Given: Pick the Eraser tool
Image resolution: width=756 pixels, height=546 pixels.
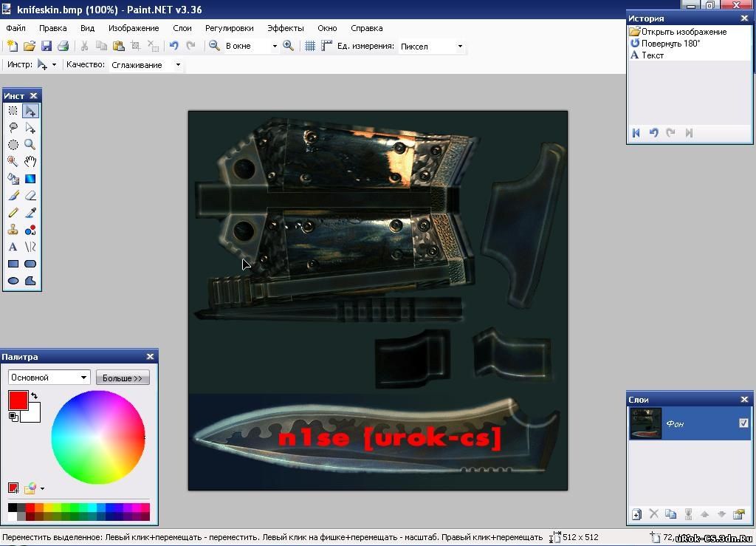Looking at the screenshot, I should click(x=30, y=196).
